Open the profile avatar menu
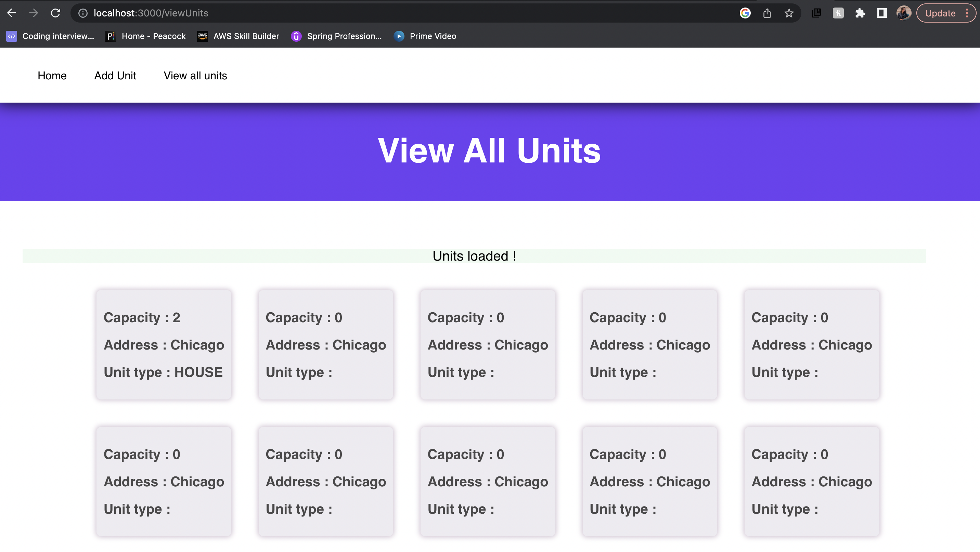 click(904, 13)
